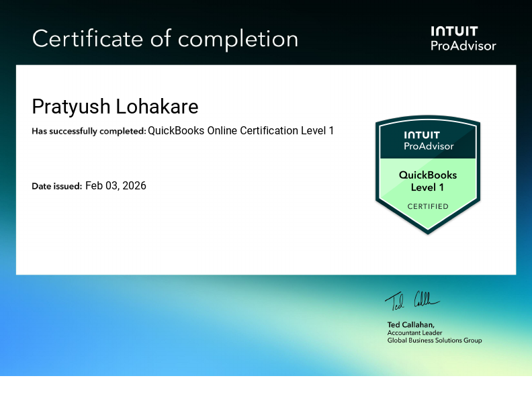Click the 'CERTIFIED' word on the badge
Image resolution: width=532 pixels, height=411 pixels.
pos(428,206)
